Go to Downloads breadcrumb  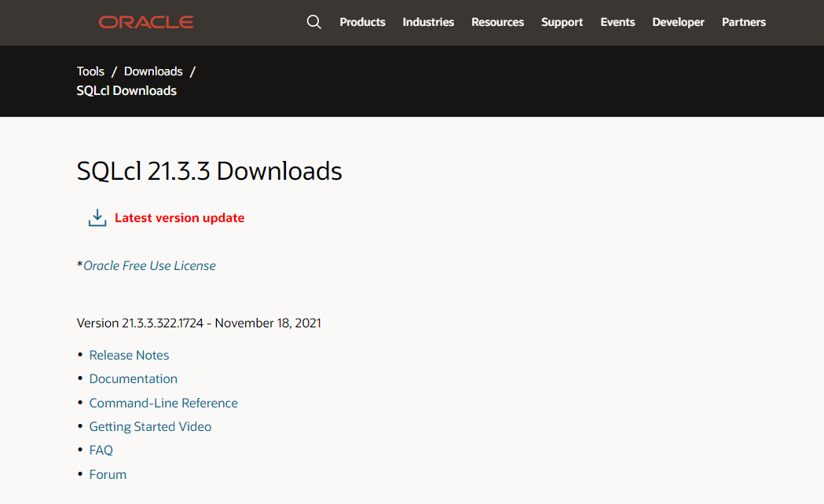[x=153, y=71]
